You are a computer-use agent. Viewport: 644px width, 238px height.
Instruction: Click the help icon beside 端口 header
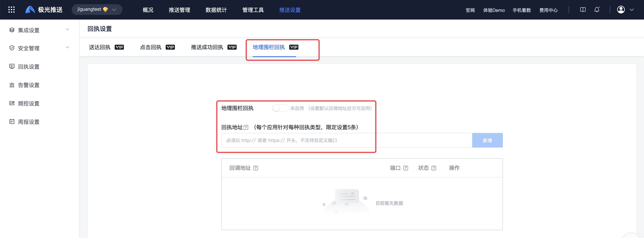pos(406,168)
